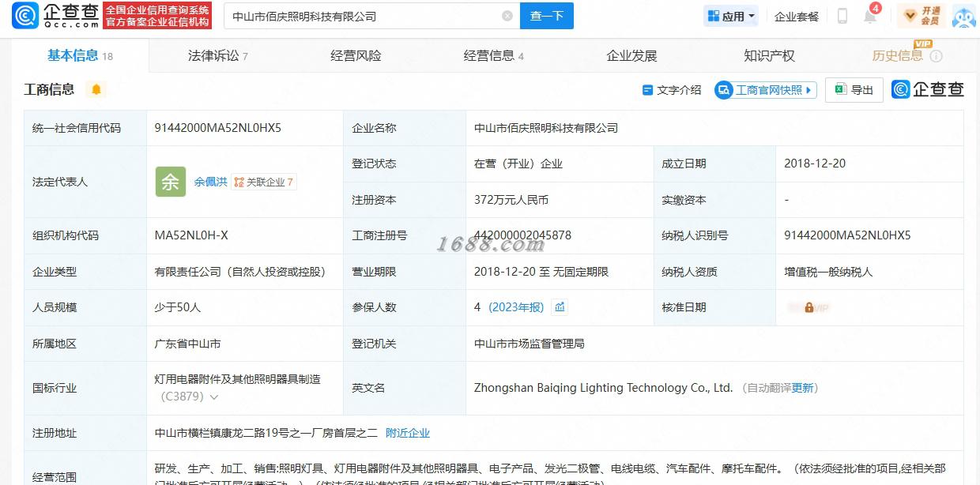Open notifications bell with 4 badge
The width and height of the screenshot is (980, 485).
click(x=870, y=14)
